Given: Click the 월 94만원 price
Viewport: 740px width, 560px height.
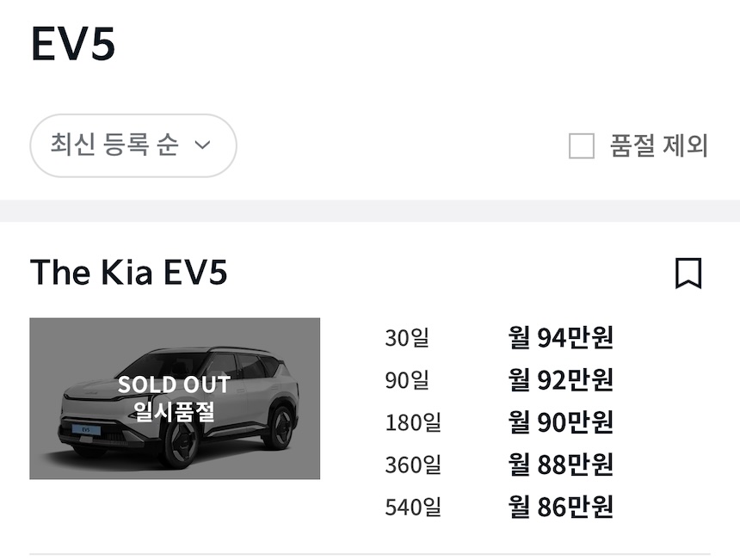Looking at the screenshot, I should 560,338.
